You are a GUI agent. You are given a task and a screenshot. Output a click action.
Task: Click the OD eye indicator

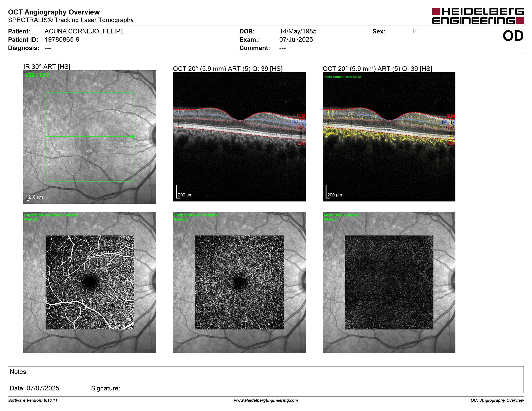point(513,36)
